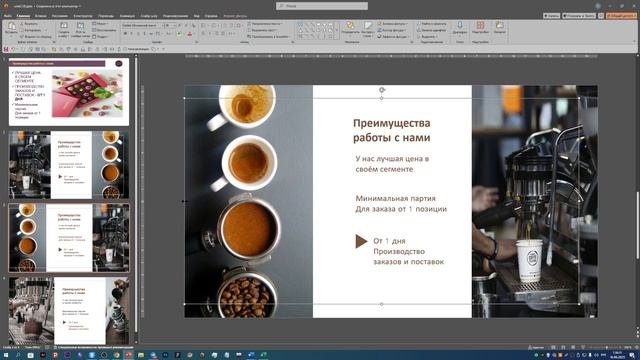Open the Designer icon in the ribbon
The height and width of the screenshot is (360, 640).
coord(500,26)
